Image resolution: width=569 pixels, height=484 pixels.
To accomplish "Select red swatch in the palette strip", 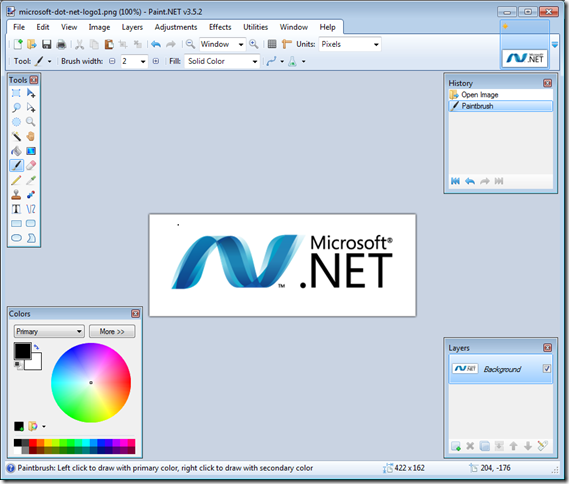I will pos(33,442).
